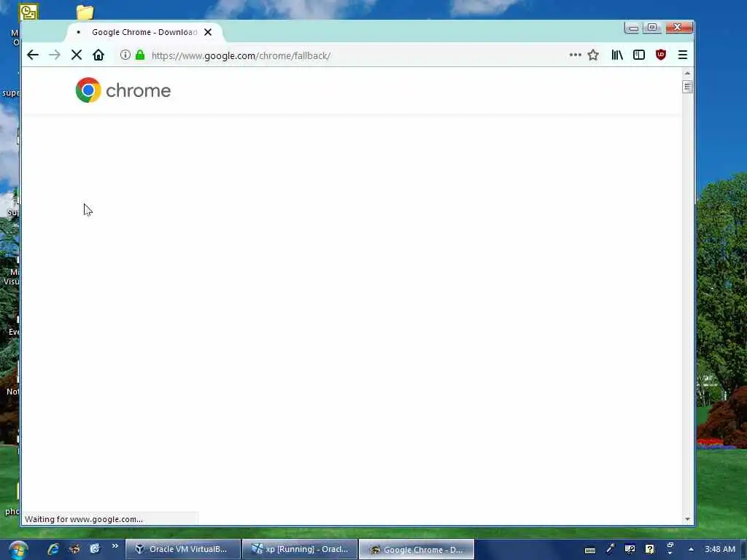Click the vertical scrollbar thumb
Image resolution: width=747 pixels, height=560 pixels.
(x=687, y=87)
